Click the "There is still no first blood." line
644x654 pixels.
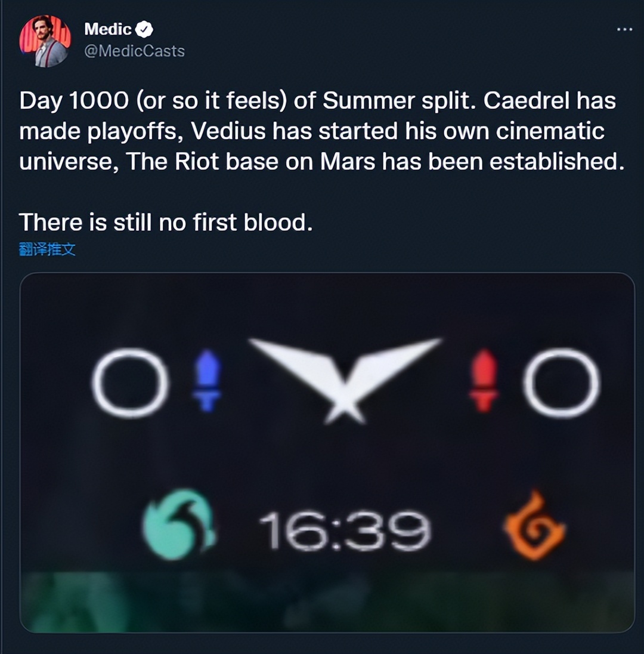coord(166,223)
